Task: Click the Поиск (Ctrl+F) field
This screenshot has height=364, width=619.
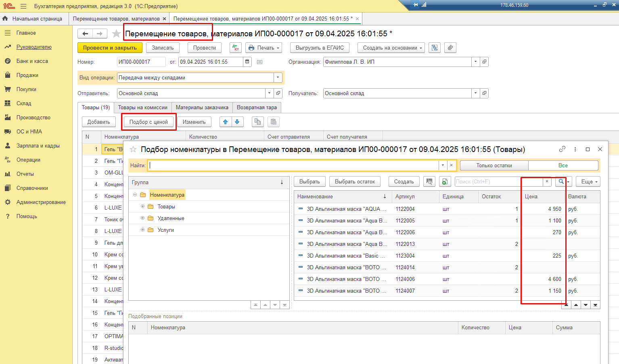Action: (499, 181)
